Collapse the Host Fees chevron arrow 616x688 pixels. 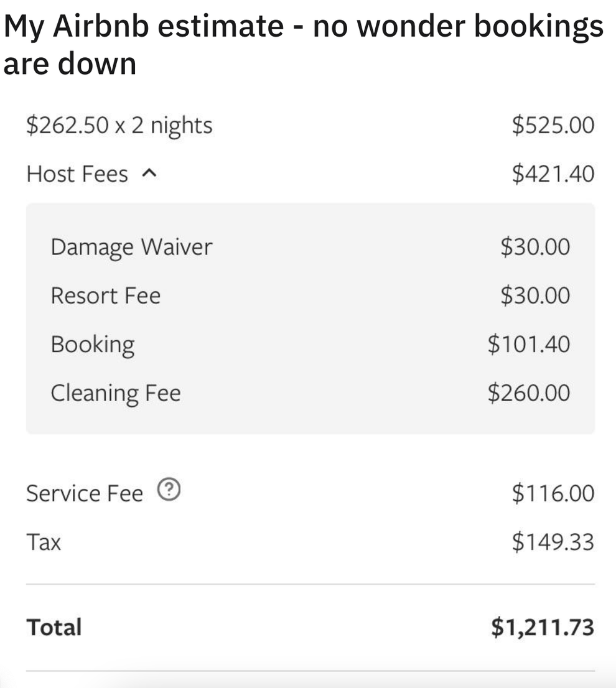tap(147, 174)
